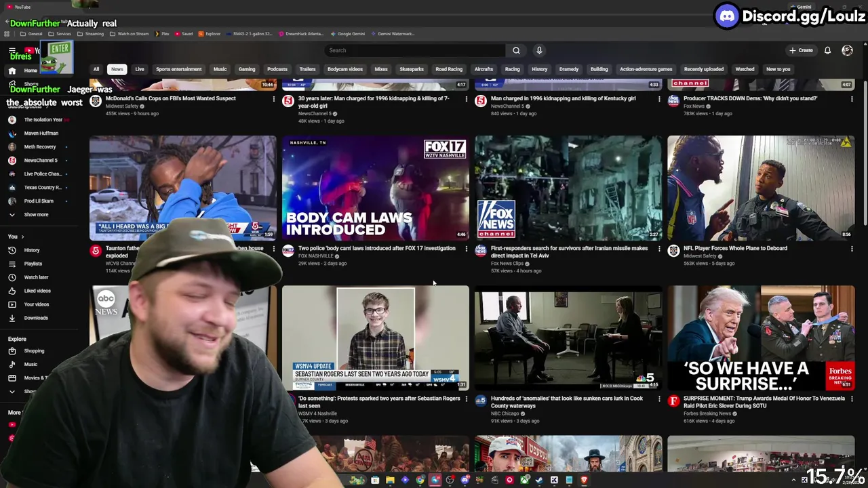Open Forbes Breaking News channel avatar
The image size is (868, 488).
pyautogui.click(x=673, y=401)
